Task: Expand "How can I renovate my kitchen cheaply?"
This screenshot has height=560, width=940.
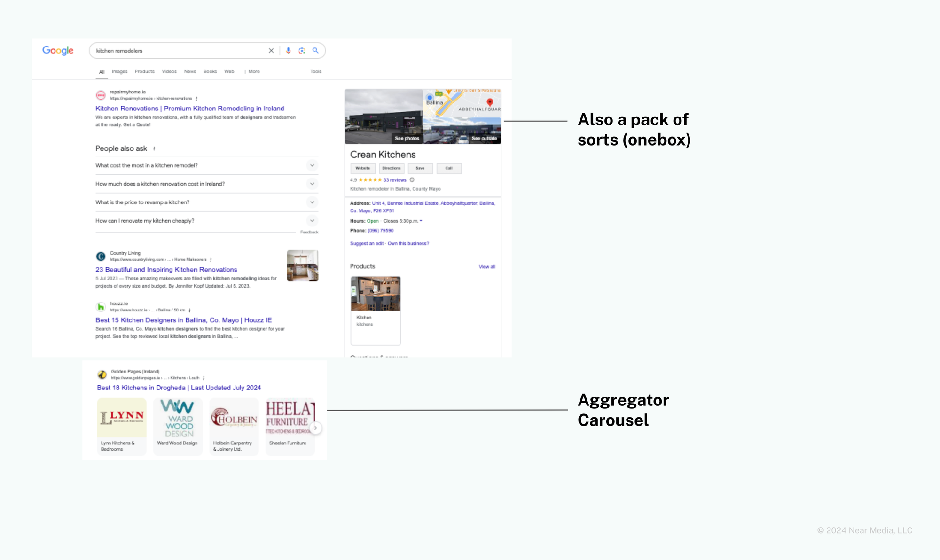Action: click(312, 221)
